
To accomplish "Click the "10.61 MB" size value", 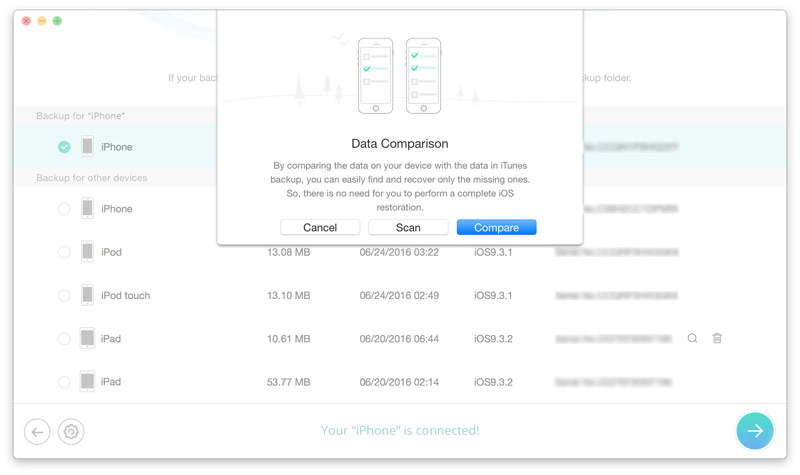I will tap(289, 339).
